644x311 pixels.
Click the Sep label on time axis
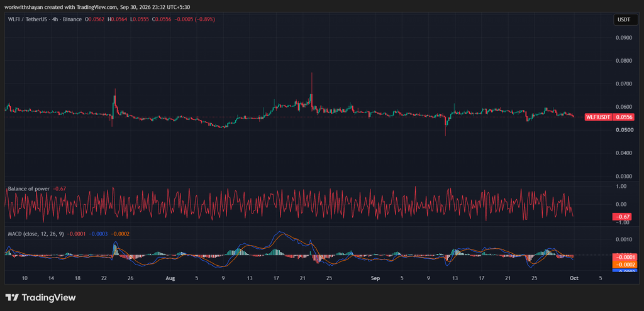(375, 278)
